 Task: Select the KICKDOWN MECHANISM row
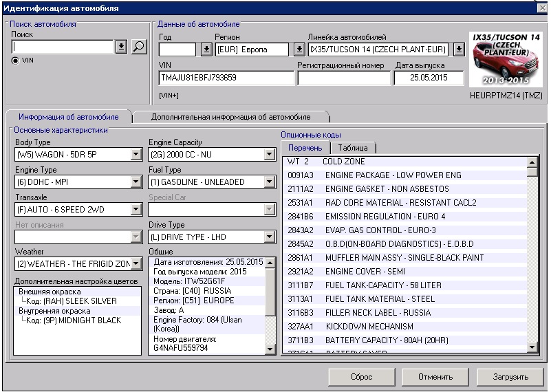pyautogui.click(x=404, y=326)
